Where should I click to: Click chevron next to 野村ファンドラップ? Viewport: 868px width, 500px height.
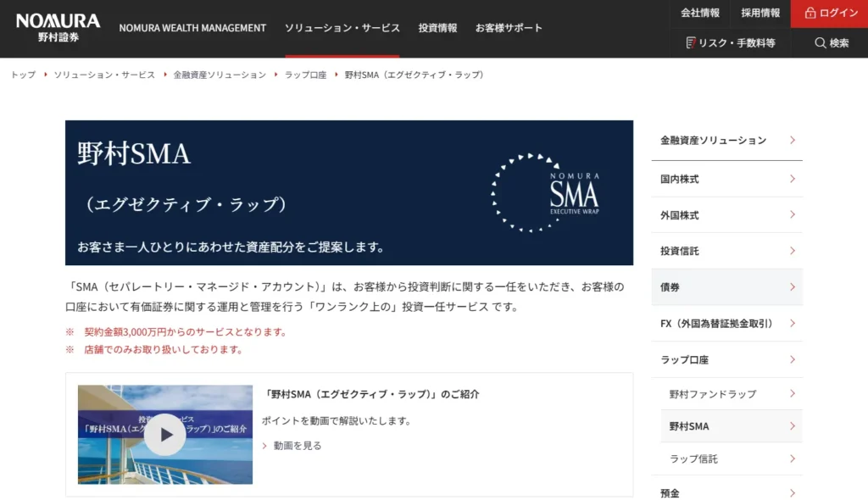(x=793, y=394)
